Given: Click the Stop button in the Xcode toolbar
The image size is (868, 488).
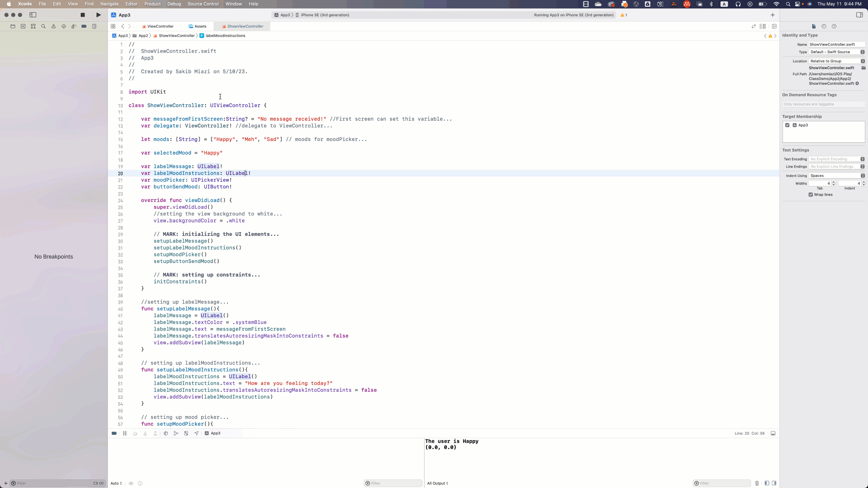Looking at the screenshot, I should click(82, 15).
